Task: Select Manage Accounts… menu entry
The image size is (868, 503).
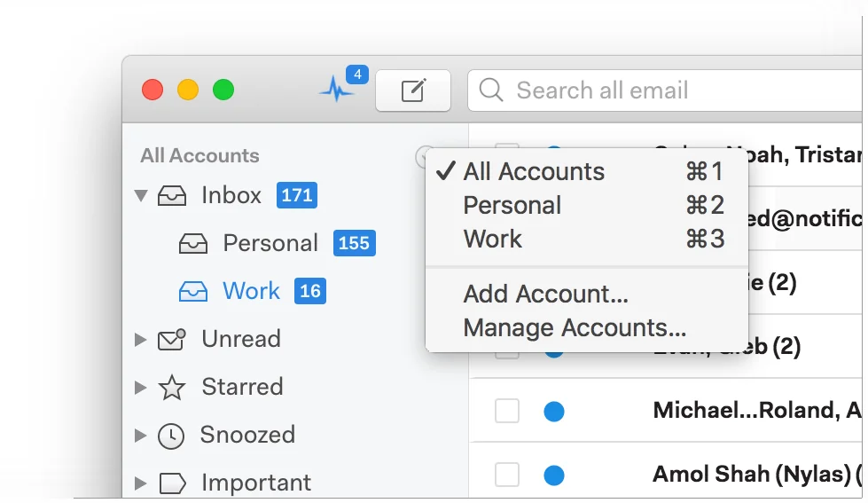Action: [587, 327]
